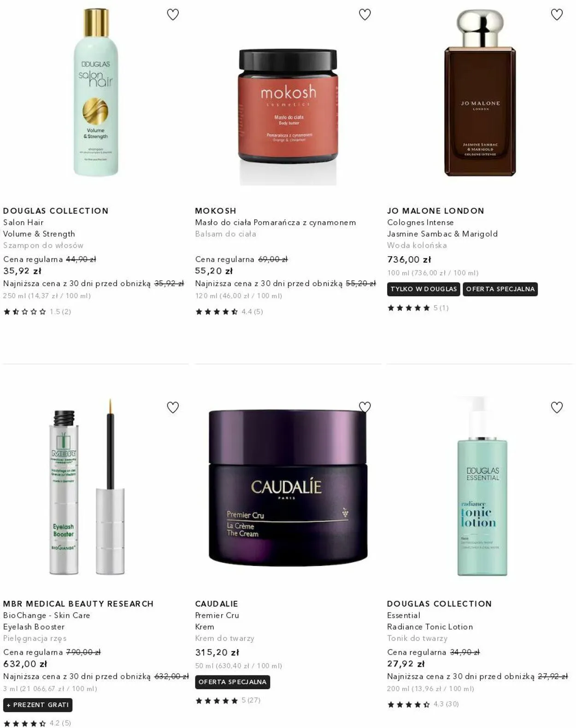Favorite Radiance Tonic Lotion heart icon
Viewport: 576px width, 728px height.
pos(557,407)
